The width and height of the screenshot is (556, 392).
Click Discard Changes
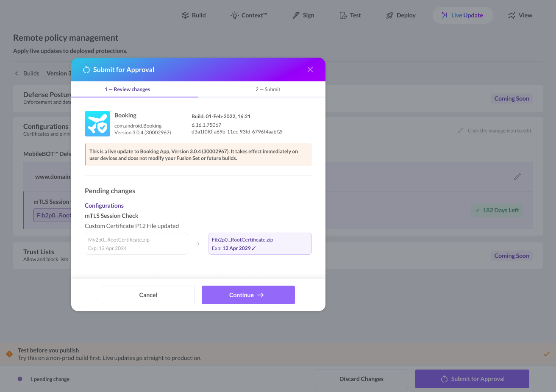tap(361, 379)
